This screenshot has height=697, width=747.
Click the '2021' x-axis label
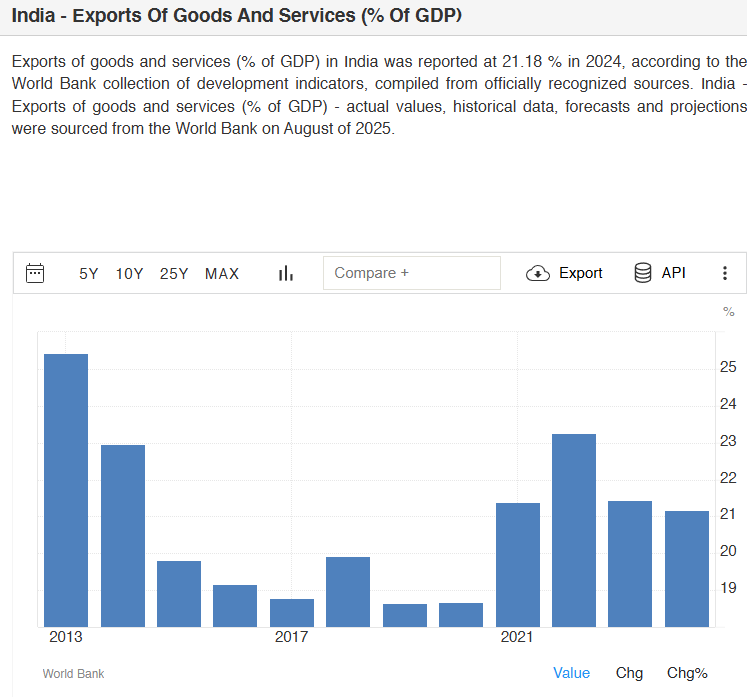[517, 637]
